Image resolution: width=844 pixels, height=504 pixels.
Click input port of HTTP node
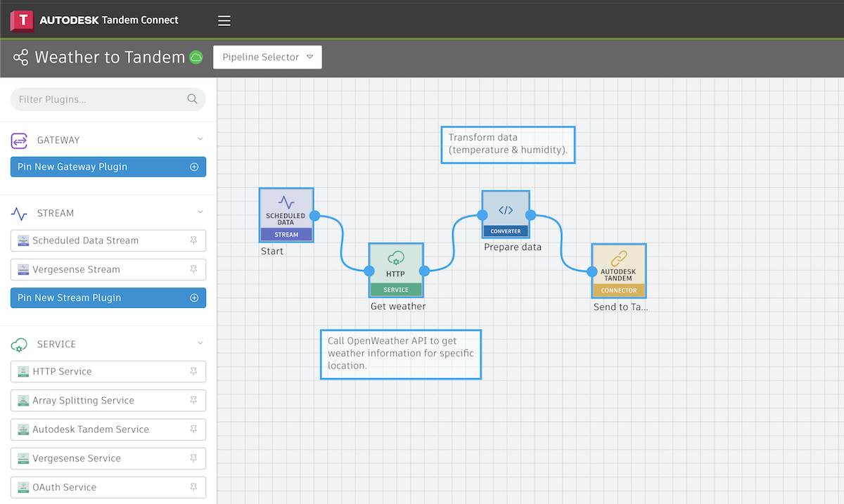pyautogui.click(x=369, y=271)
